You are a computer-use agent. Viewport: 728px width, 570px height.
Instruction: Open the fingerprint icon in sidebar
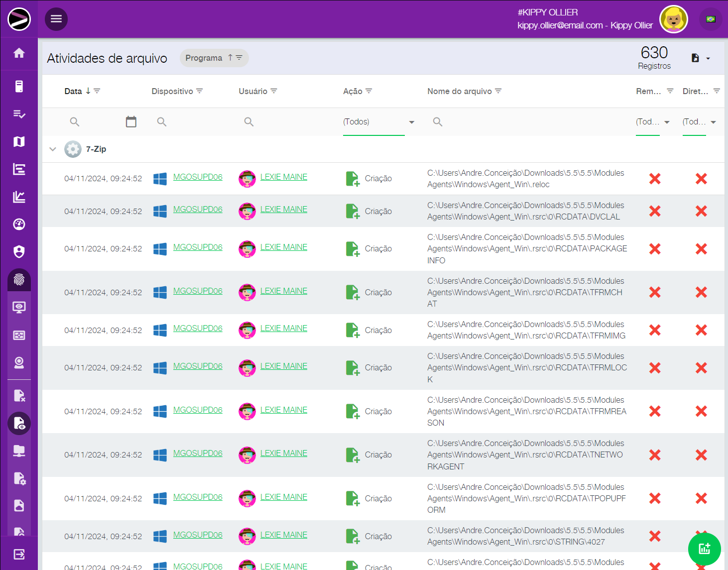[19, 280]
